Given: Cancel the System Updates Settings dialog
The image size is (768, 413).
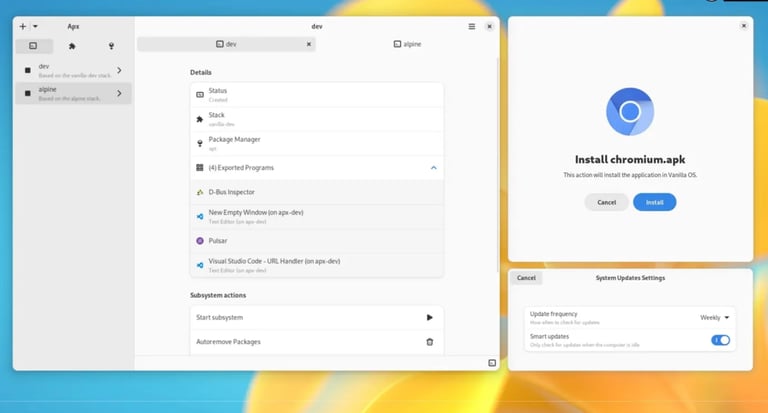Looking at the screenshot, I should (x=526, y=278).
